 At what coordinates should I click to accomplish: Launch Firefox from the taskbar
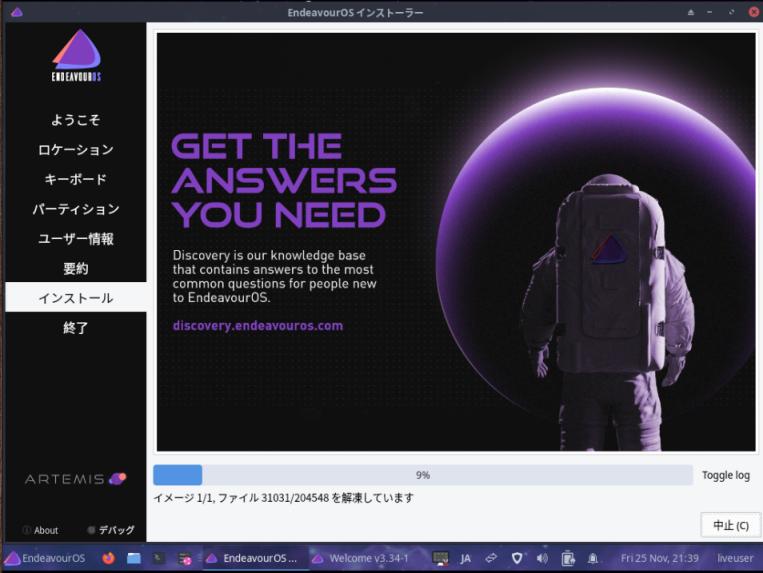tap(108, 558)
